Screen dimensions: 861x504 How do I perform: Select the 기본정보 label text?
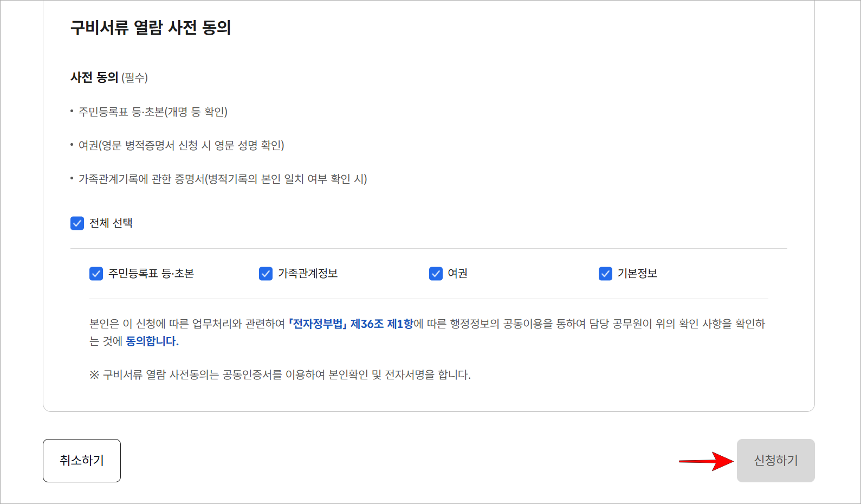(637, 274)
